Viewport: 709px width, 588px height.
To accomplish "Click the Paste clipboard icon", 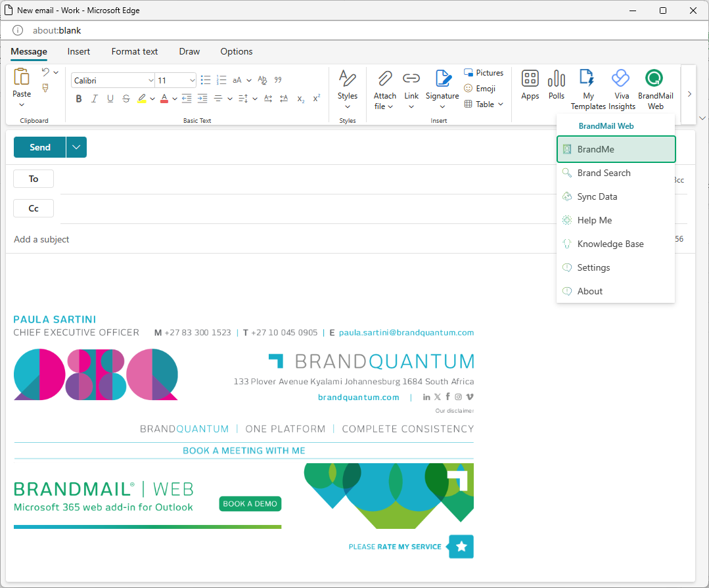I will (21, 77).
